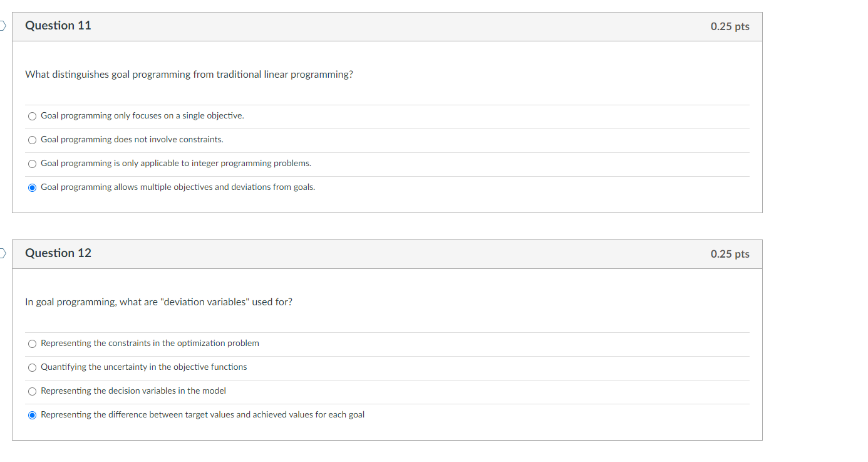This screenshot has height=462, width=868.
Task: Click the Question 11 prompt text
Action: pyautogui.click(x=189, y=74)
